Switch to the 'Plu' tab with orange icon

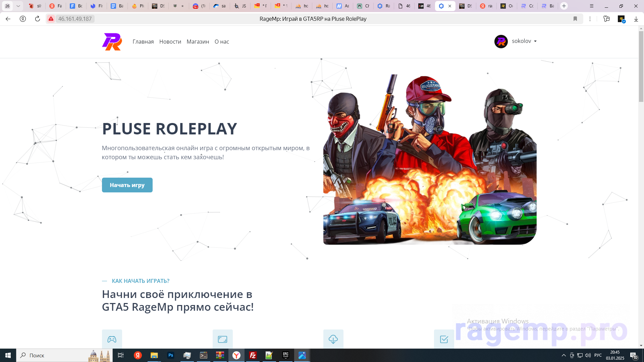tap(138, 6)
